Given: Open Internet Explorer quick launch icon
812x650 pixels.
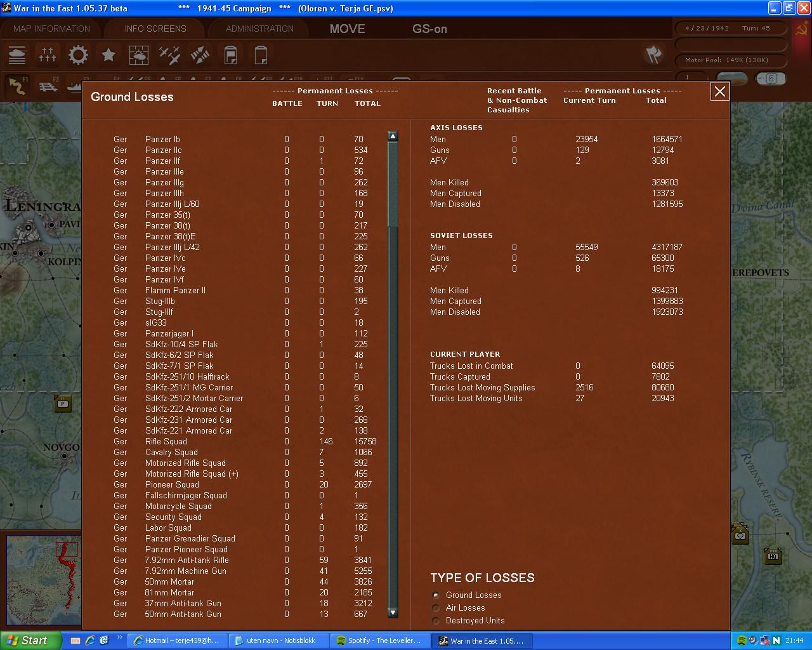Looking at the screenshot, I should pyautogui.click(x=90, y=640).
